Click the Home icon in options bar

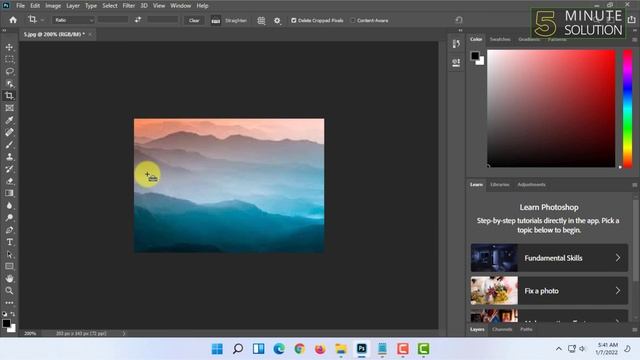coord(13,20)
